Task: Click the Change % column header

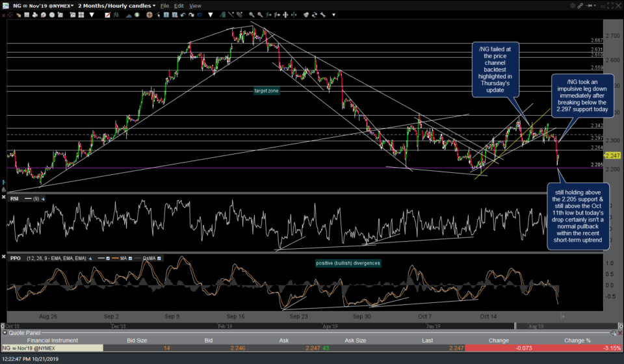Action: click(x=577, y=339)
